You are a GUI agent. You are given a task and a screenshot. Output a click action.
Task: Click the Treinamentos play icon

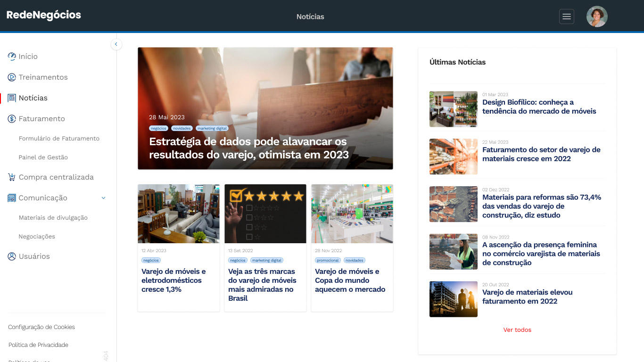12,77
